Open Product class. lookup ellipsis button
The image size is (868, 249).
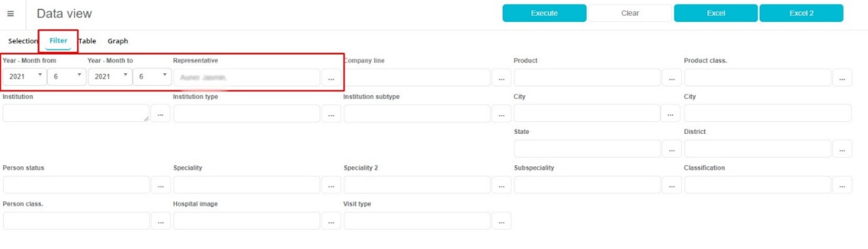(x=841, y=78)
